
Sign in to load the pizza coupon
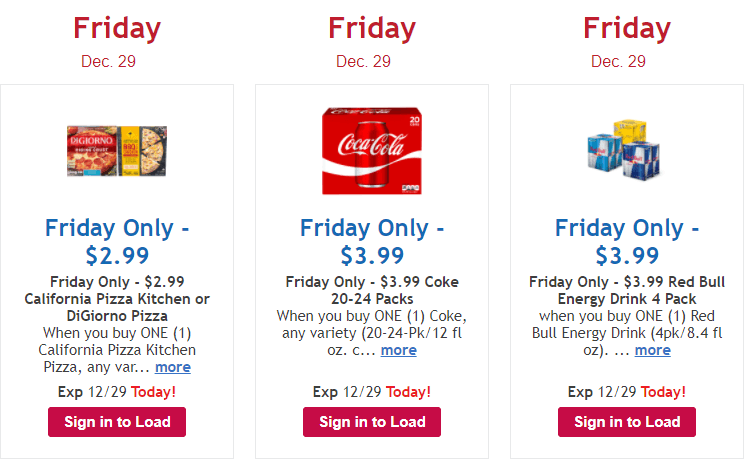click(x=117, y=422)
